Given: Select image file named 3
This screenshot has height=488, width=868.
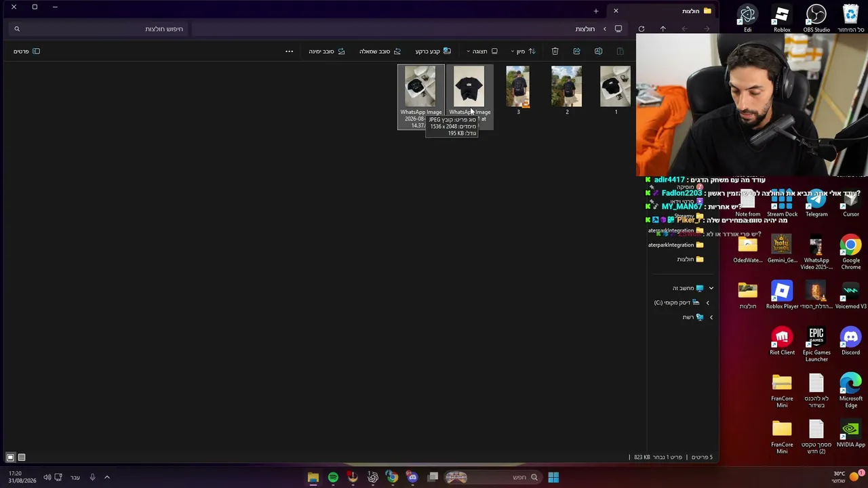Looking at the screenshot, I should (518, 91).
